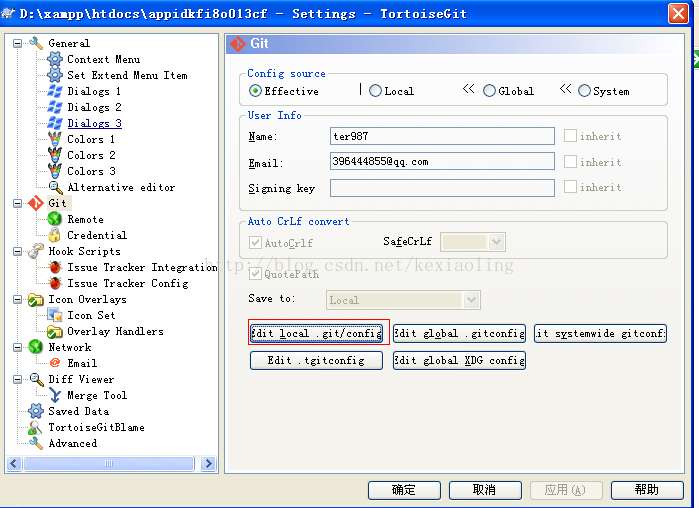699x508 pixels.
Task: Click the Dialogs 1 window icon
Action: [55, 91]
